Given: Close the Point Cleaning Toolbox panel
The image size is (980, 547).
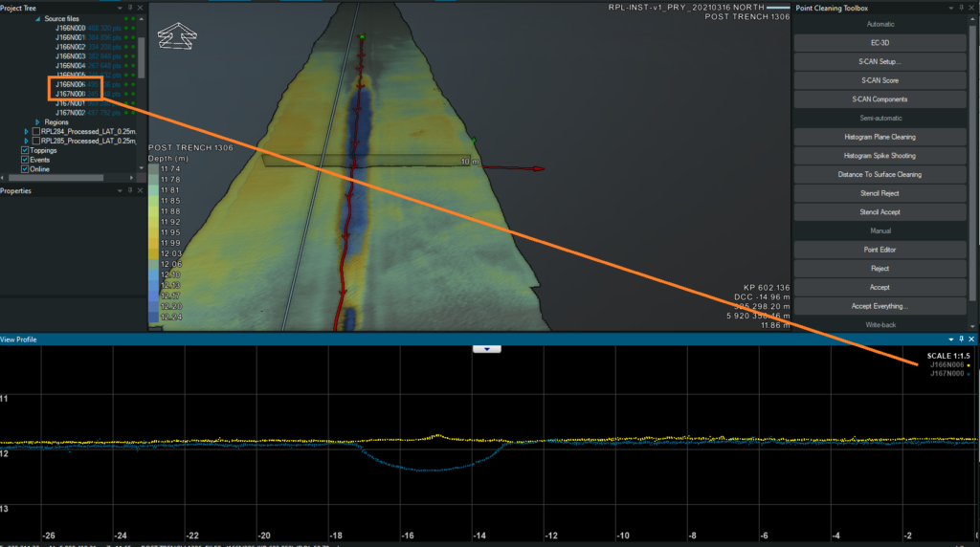Looking at the screenshot, I should pos(971,8).
